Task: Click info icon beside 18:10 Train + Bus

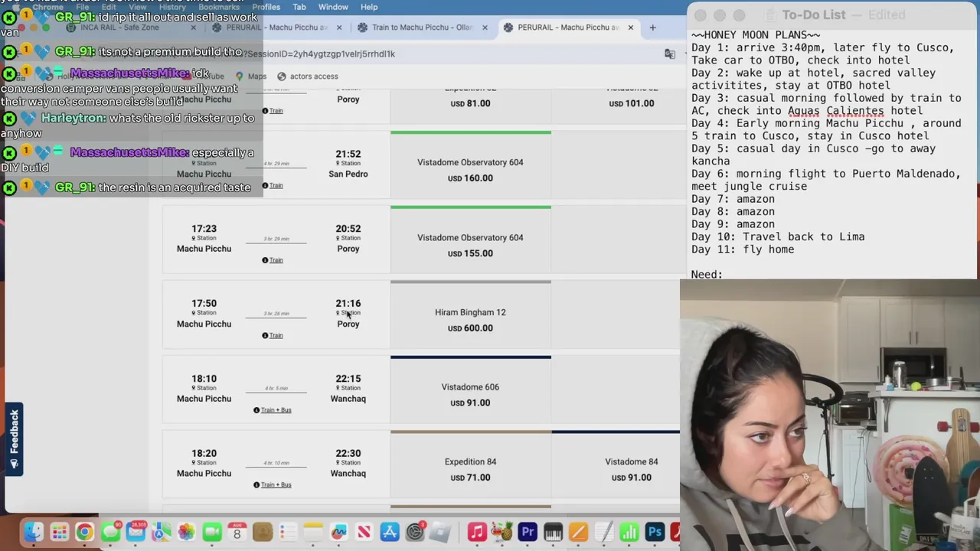Action: tap(256, 410)
